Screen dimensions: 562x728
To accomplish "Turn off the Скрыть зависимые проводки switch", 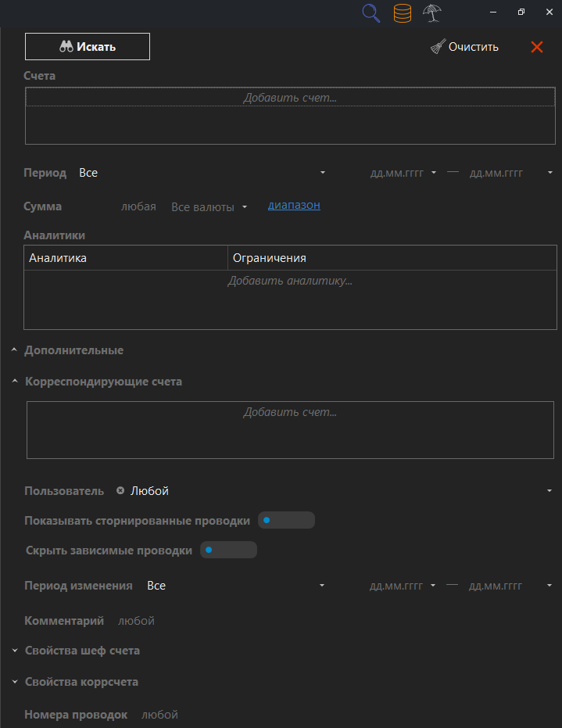I will (228, 550).
